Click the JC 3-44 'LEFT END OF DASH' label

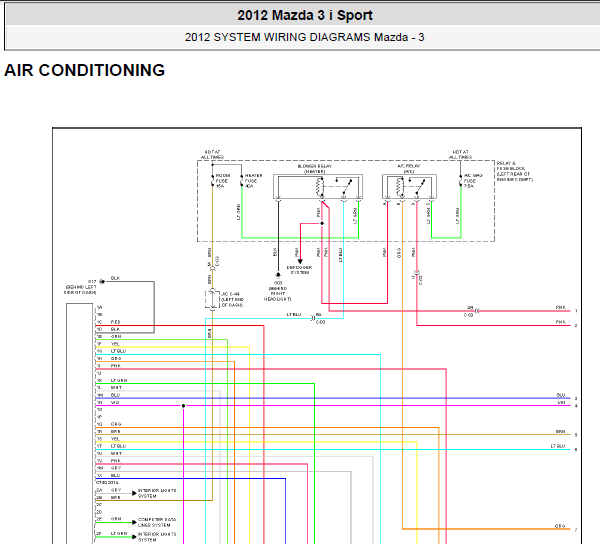click(x=232, y=300)
